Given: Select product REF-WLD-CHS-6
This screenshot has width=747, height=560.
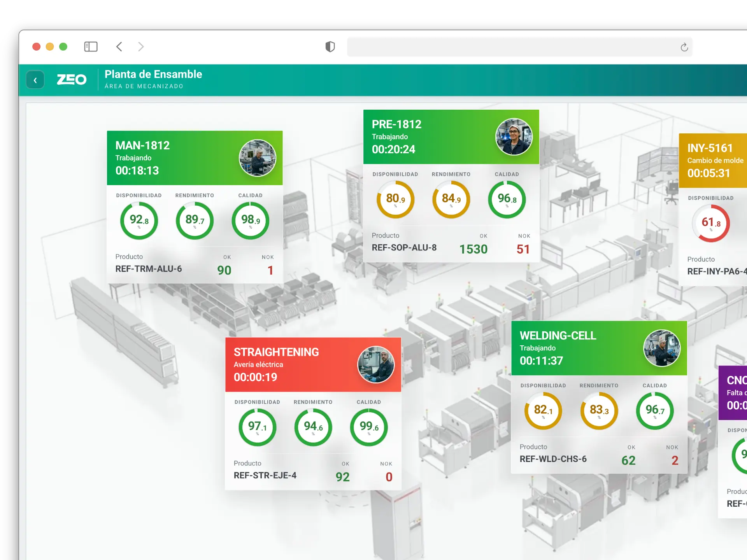Looking at the screenshot, I should point(553,459).
